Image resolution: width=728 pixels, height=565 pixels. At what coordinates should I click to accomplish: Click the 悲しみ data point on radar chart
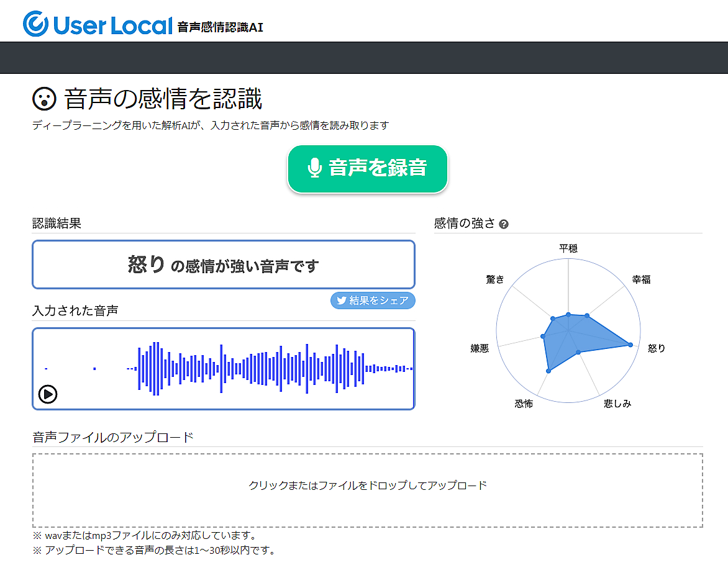(578, 352)
